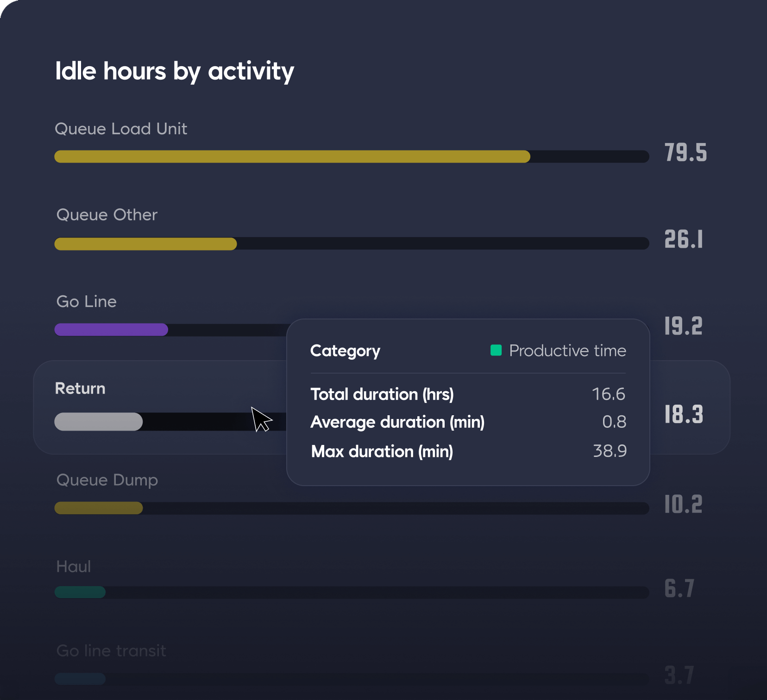Select the Go line transit bar

click(x=80, y=679)
